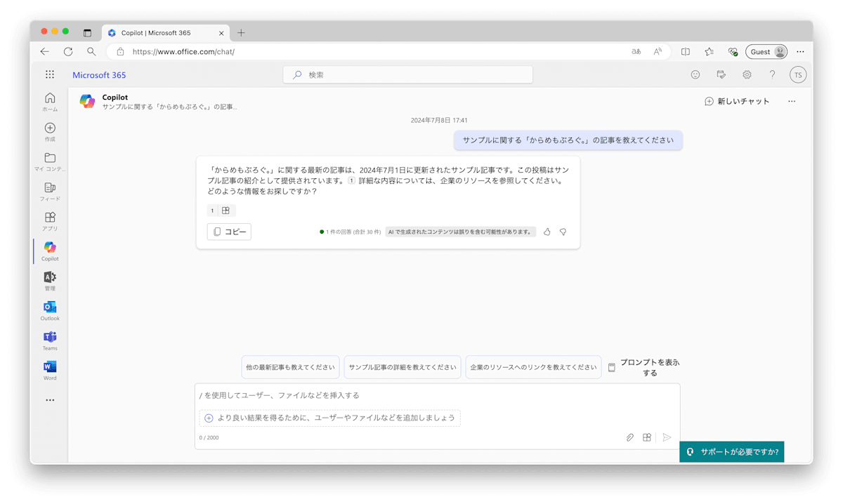Open chat options ellipsis near new chat
The image size is (843, 504).
click(x=792, y=101)
